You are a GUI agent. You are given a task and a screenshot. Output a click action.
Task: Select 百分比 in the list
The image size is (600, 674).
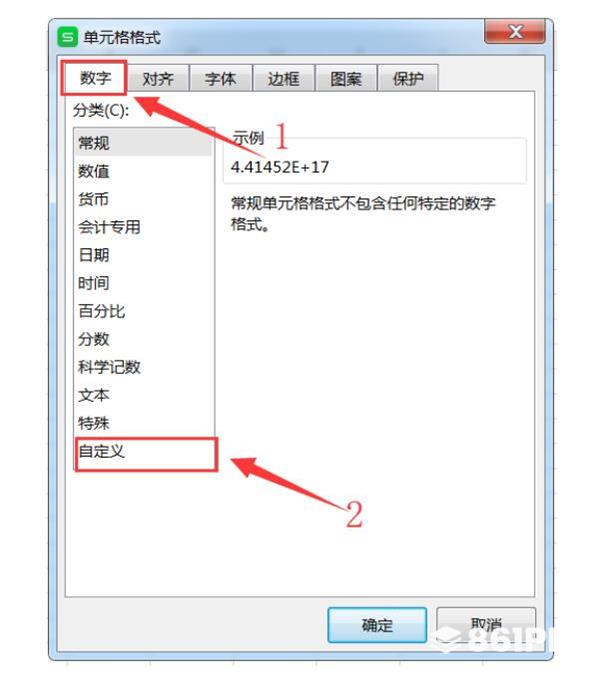pyautogui.click(x=144, y=311)
